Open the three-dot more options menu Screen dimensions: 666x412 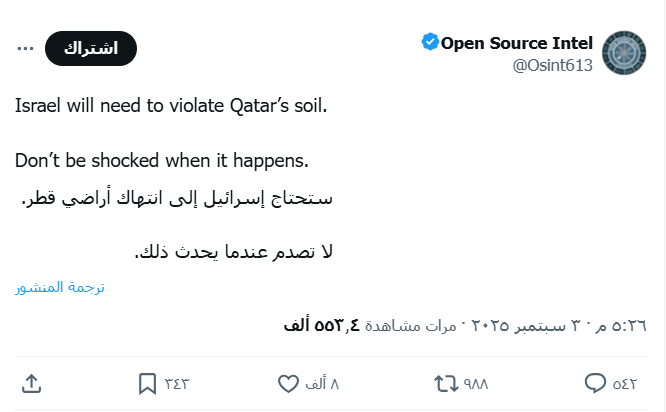25,49
